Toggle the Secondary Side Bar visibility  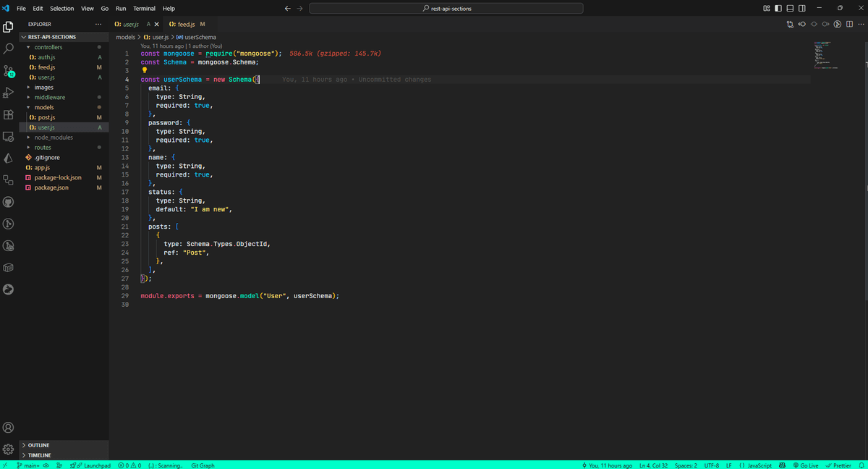[801, 9]
